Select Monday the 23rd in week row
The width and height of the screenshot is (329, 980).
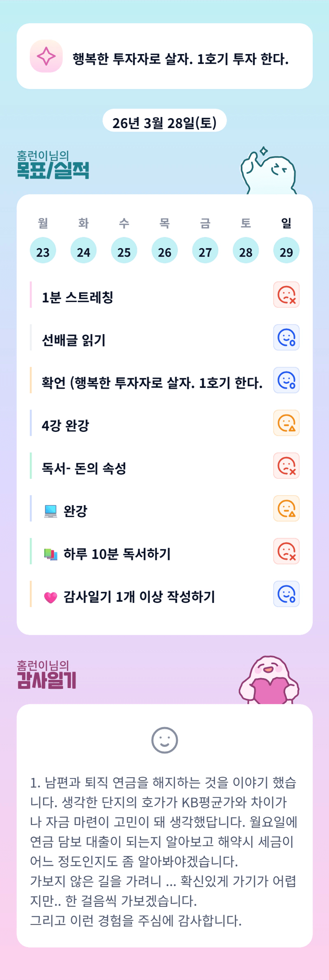pyautogui.click(x=43, y=251)
